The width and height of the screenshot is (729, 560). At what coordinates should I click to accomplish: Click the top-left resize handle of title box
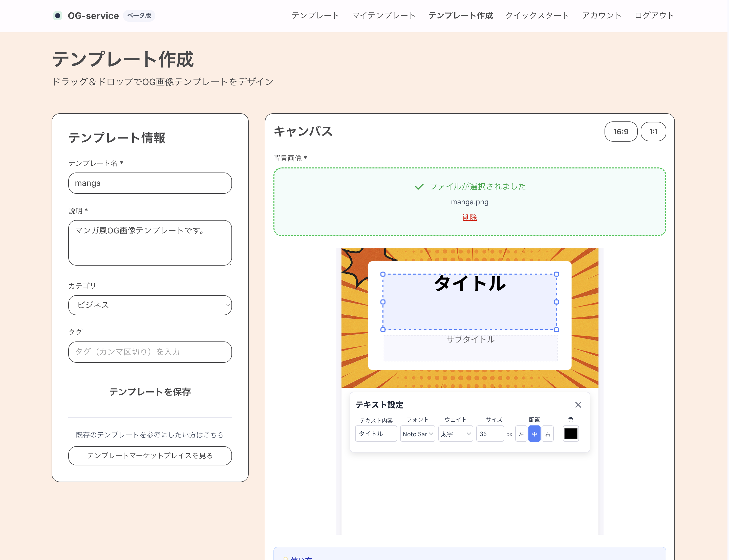(x=383, y=274)
